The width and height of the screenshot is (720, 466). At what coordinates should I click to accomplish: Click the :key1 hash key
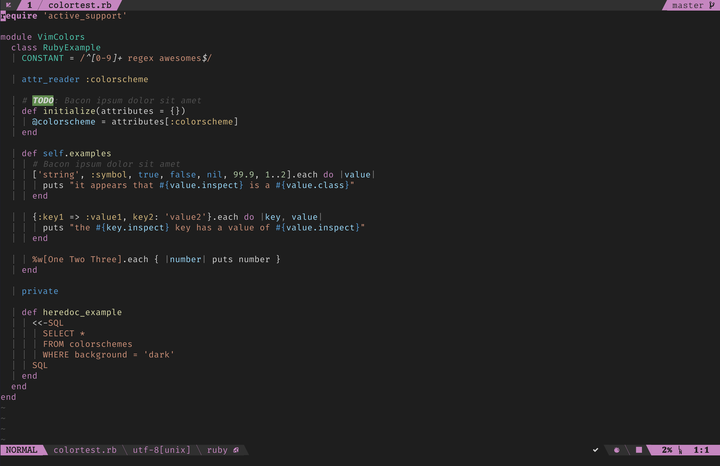point(51,217)
